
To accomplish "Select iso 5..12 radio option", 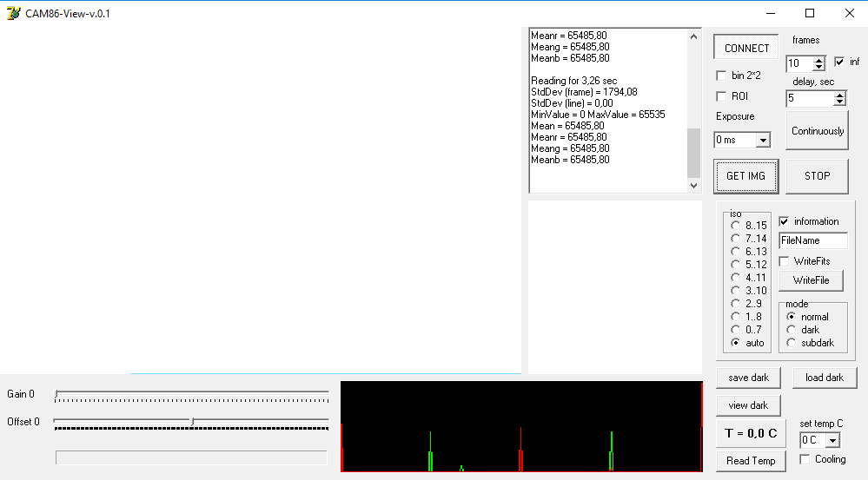I will 735,265.
